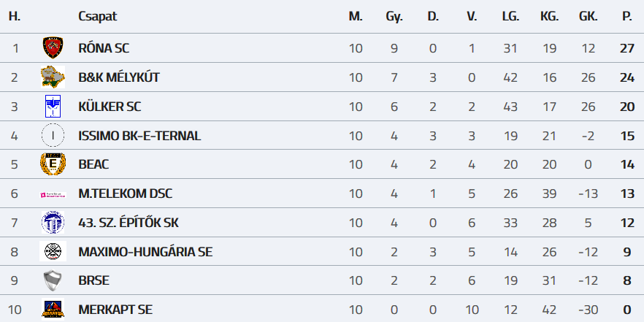The width and height of the screenshot is (644, 322).
Task: Click the B&K MÉLYKÚT team crest
Action: pyautogui.click(x=53, y=77)
